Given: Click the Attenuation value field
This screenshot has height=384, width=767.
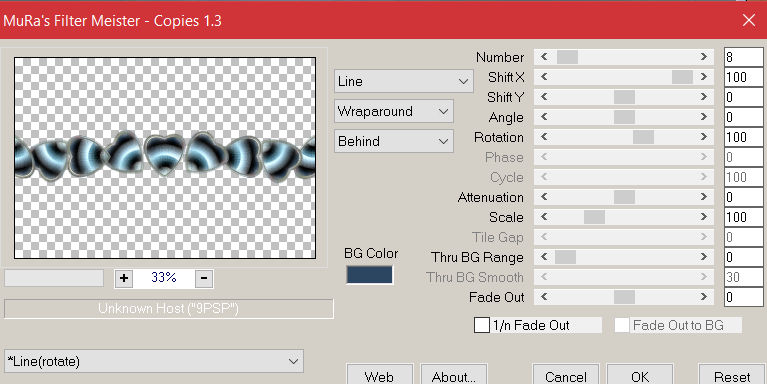Looking at the screenshot, I should click(x=744, y=197).
